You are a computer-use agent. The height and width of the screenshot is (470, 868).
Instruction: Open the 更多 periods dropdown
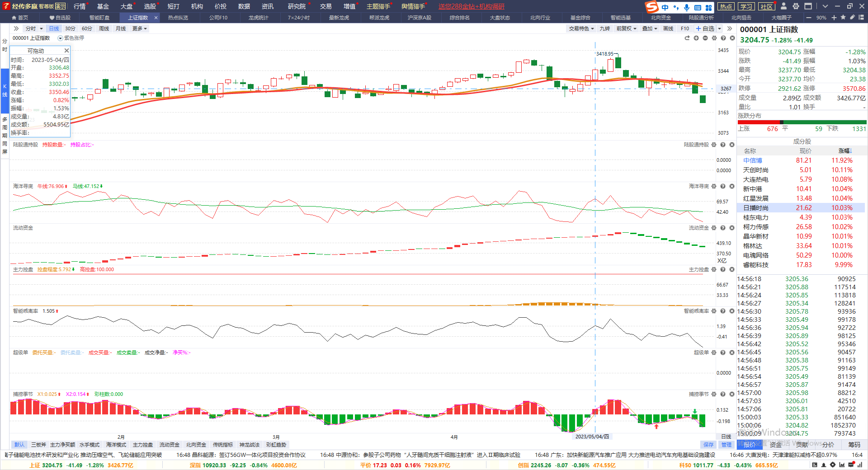pos(140,28)
